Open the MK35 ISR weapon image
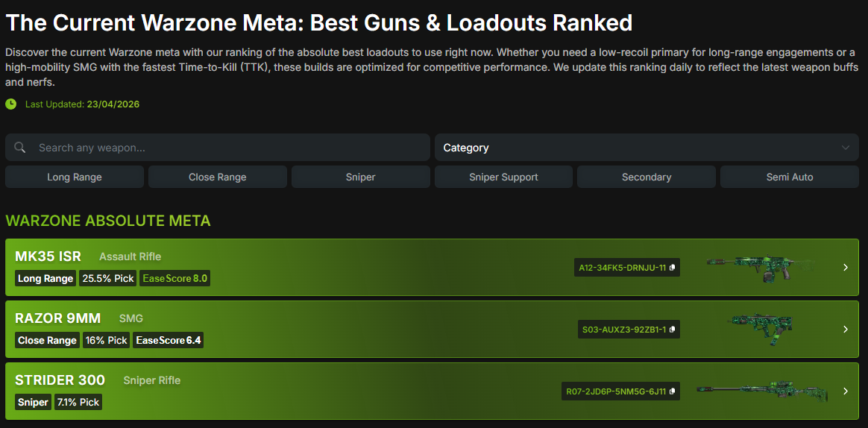The image size is (868, 428). [x=758, y=268]
